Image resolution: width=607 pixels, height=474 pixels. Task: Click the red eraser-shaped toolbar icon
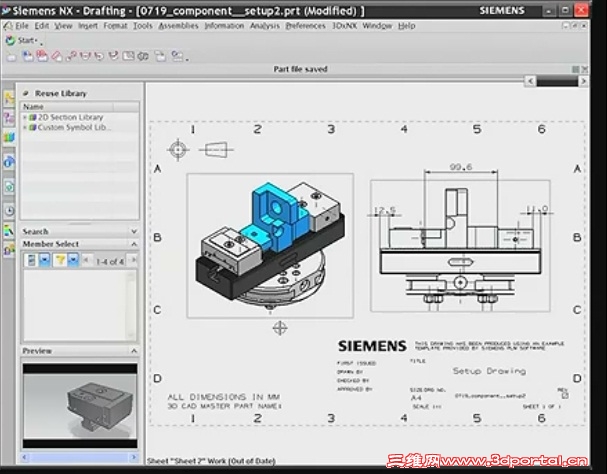pyautogui.click(x=57, y=57)
